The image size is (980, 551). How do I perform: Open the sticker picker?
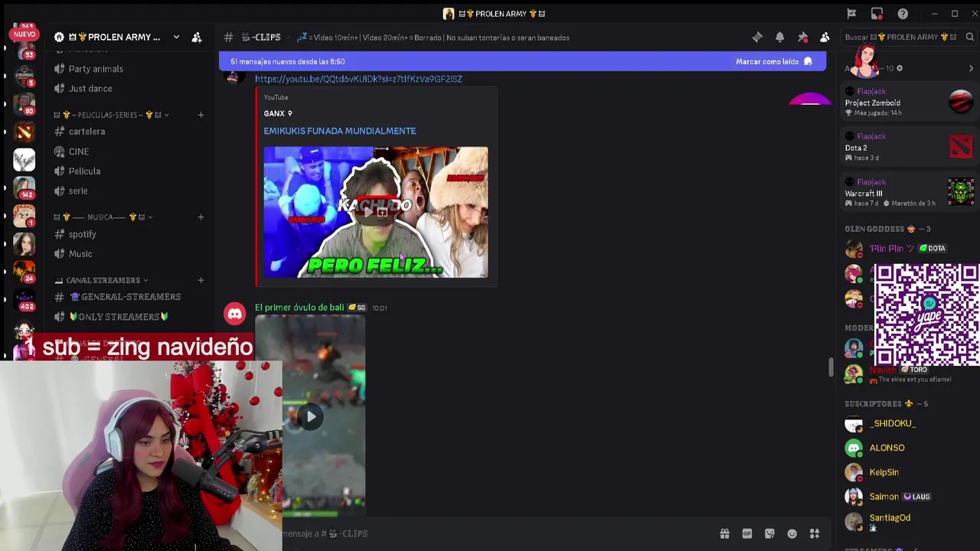click(769, 533)
